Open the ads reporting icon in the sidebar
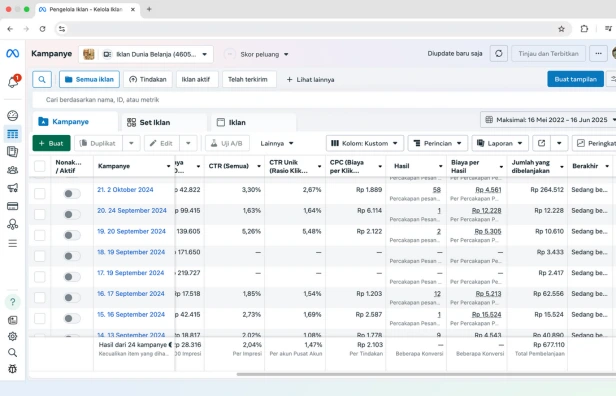Screen dimensions: 616x396 click(13, 152)
